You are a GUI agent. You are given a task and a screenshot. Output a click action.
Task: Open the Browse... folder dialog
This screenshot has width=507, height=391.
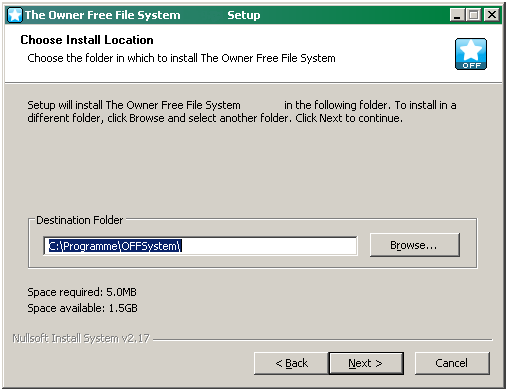pos(415,245)
